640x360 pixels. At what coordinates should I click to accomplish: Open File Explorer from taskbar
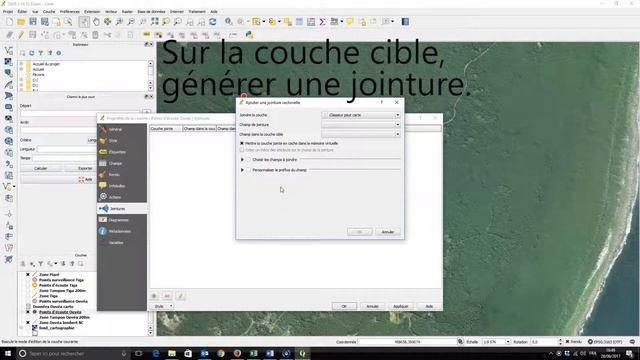click(172, 353)
